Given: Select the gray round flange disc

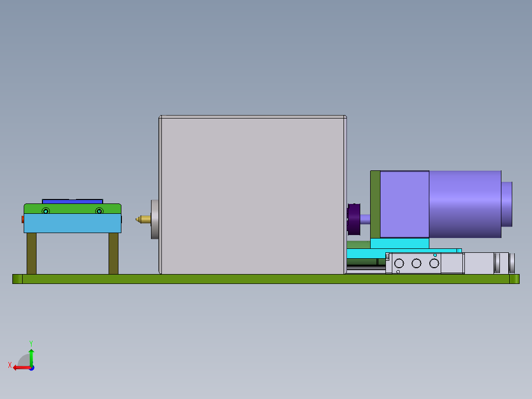Looking at the screenshot, I should click(x=155, y=219).
